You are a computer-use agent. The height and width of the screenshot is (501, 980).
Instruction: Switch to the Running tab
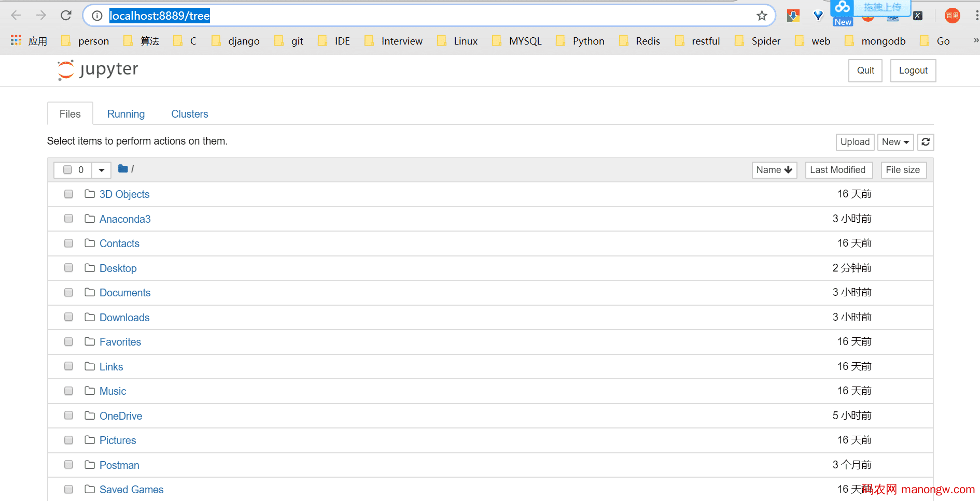[x=126, y=114]
